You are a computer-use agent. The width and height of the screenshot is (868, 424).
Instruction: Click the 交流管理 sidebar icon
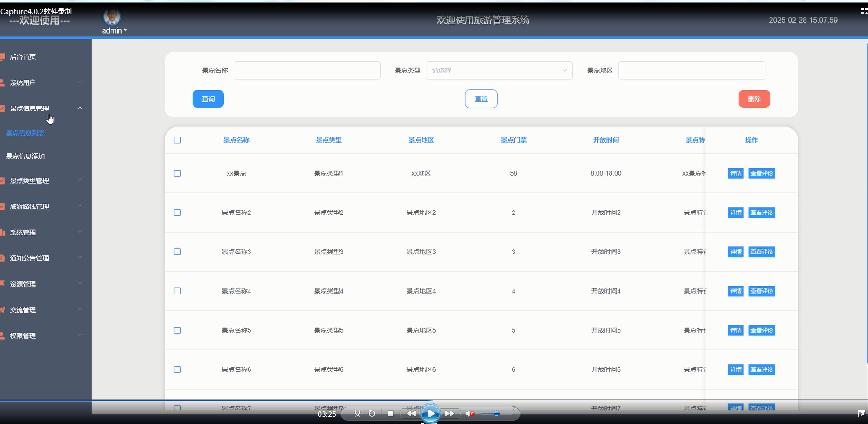tap(2, 310)
